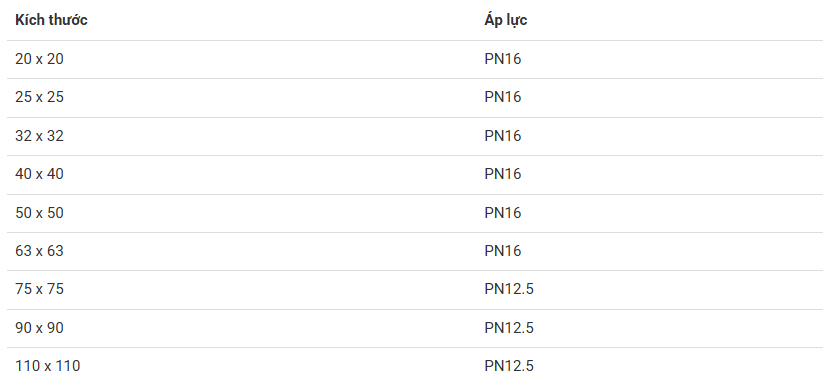Select the 32 x 32 size cell
The height and width of the screenshot is (387, 833).
[39, 136]
